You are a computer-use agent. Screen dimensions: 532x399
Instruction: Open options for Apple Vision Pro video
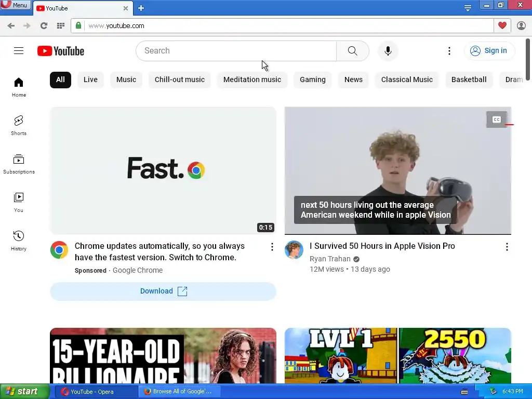(507, 247)
